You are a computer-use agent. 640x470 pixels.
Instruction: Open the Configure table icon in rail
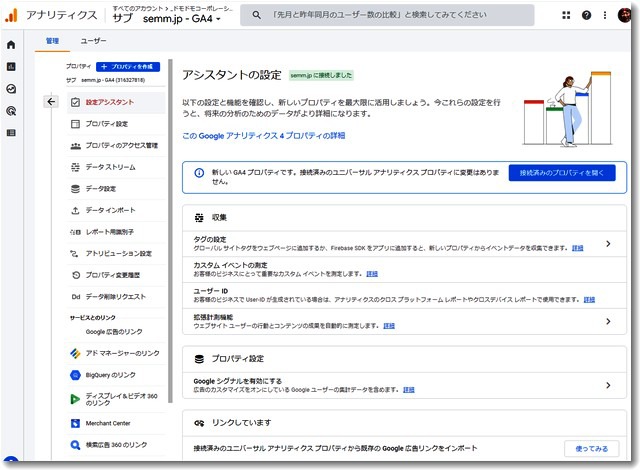pyautogui.click(x=11, y=133)
